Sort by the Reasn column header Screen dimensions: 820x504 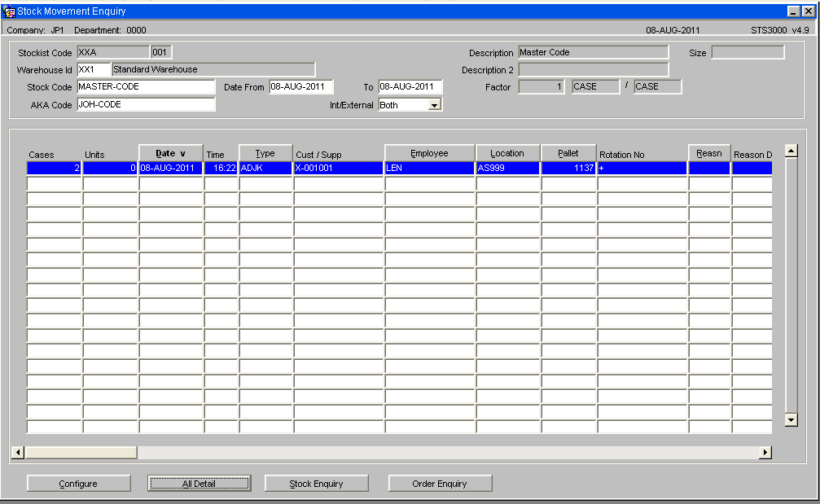(709, 153)
